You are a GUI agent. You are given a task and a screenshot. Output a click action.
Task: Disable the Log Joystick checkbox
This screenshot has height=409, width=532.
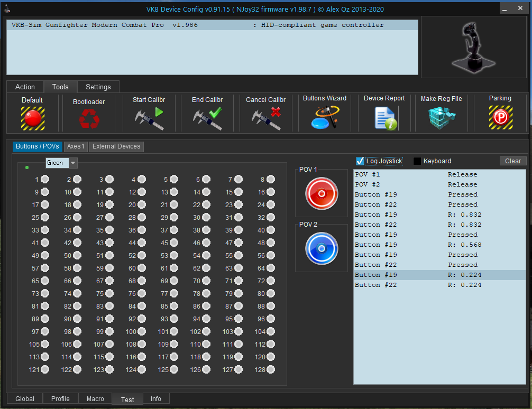tap(360, 161)
